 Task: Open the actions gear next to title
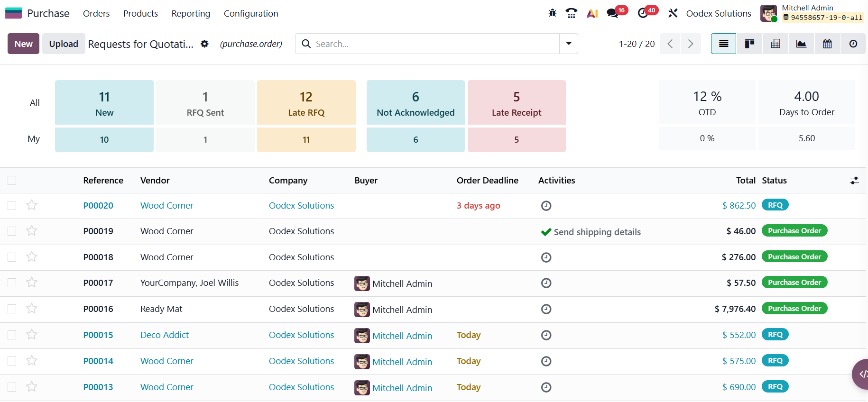pos(204,44)
